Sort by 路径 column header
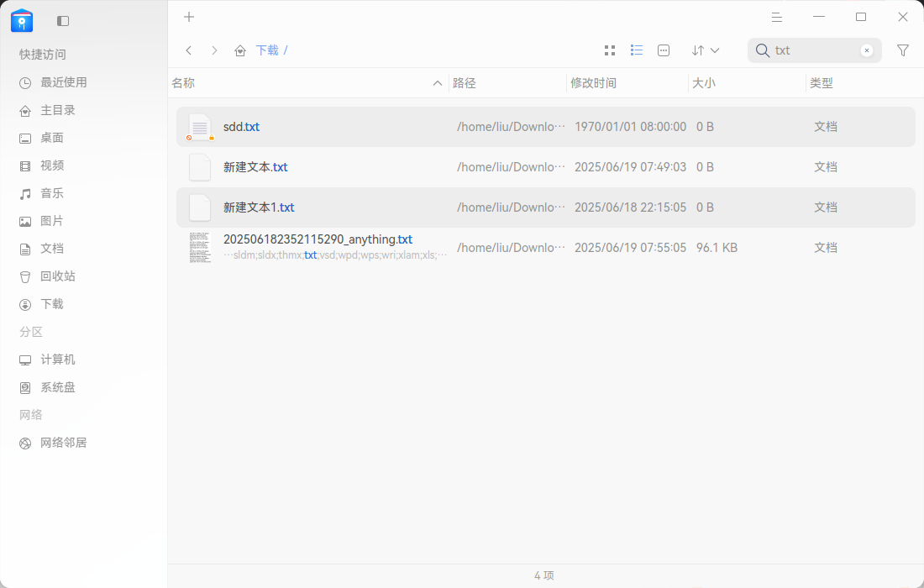Screen dimensions: 924x588 click(465, 83)
